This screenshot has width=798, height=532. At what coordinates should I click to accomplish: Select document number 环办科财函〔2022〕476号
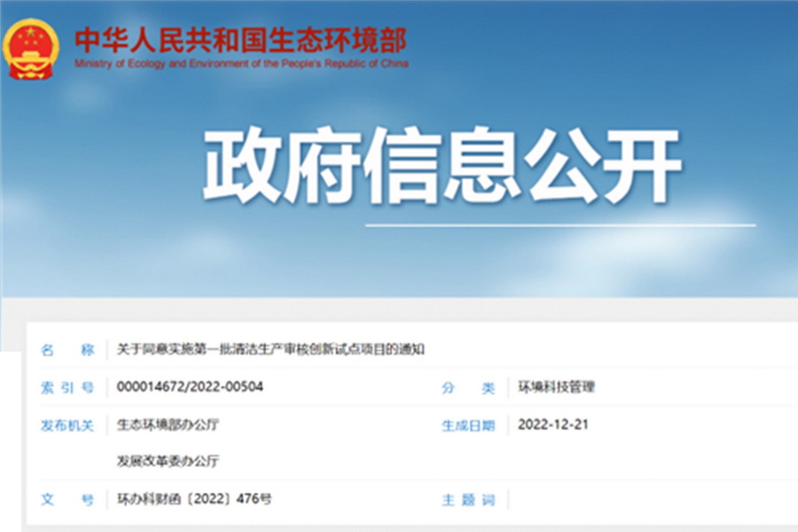pyautogui.click(x=194, y=499)
